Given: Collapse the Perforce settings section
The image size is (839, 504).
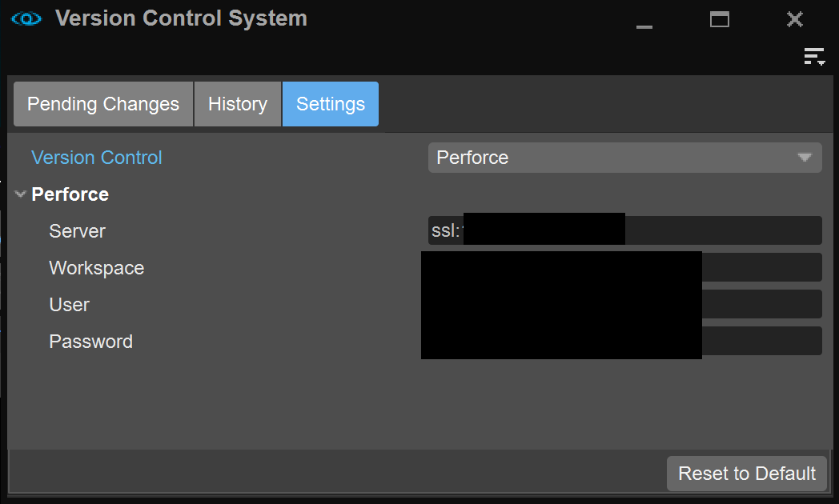Looking at the screenshot, I should point(21,194).
